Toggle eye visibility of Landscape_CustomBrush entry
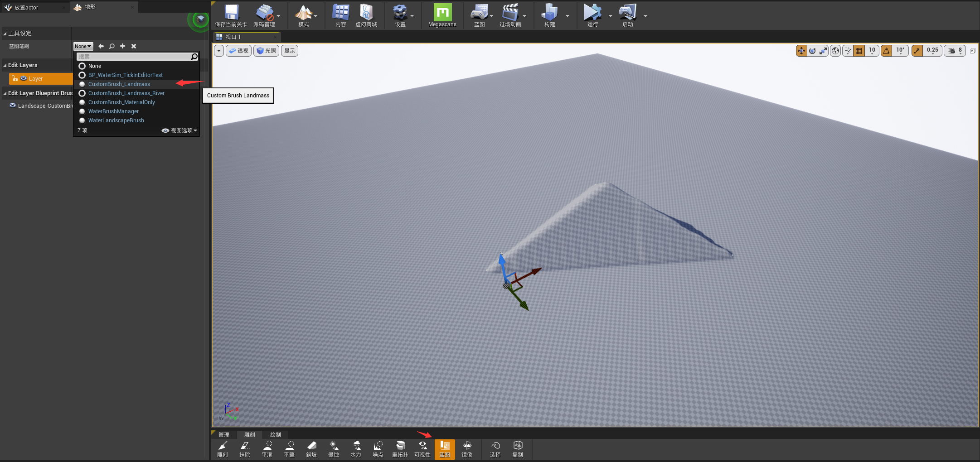980x462 pixels. [x=13, y=106]
